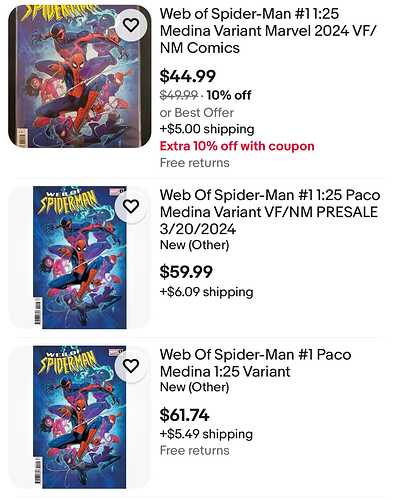View the PRESALE listing cover image
Screen dimensions: 398x500
(79, 257)
